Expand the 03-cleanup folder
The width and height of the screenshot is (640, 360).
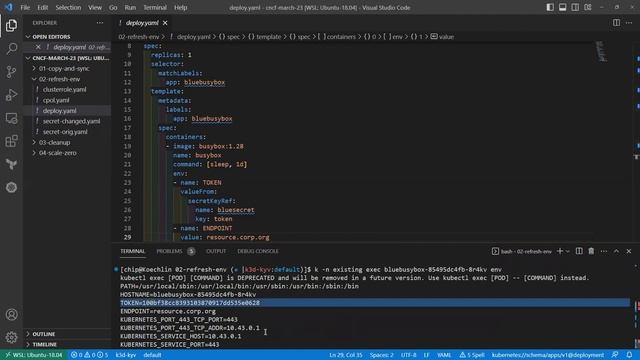pyautogui.click(x=54, y=142)
